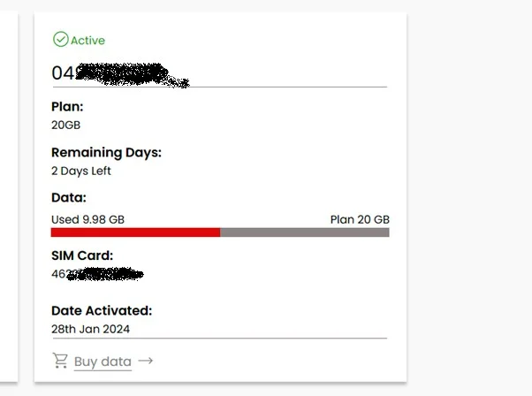
Task: Click the SIM Card heading
Action: (82, 255)
